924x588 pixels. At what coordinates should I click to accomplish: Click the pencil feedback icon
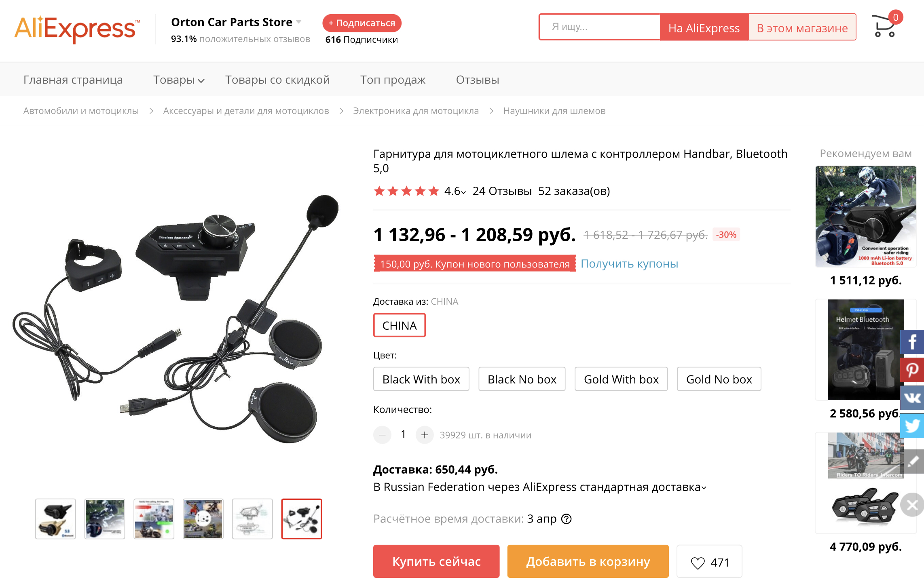click(x=913, y=461)
